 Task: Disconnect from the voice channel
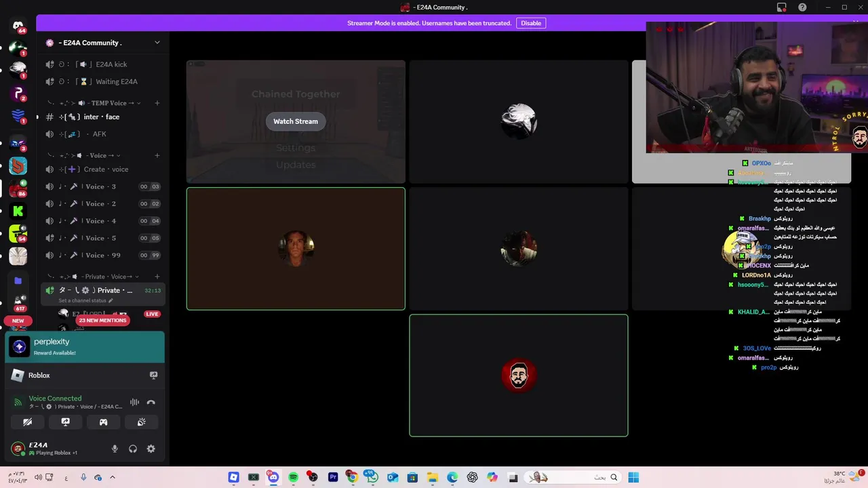point(151,403)
